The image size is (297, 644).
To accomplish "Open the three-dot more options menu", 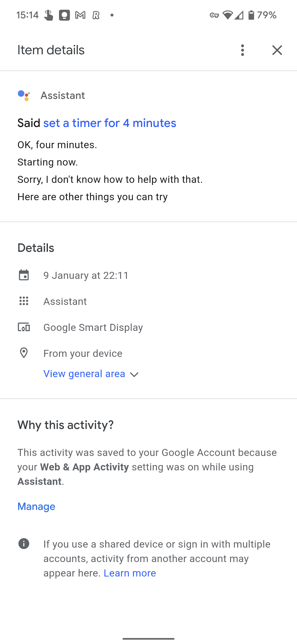I will [242, 50].
